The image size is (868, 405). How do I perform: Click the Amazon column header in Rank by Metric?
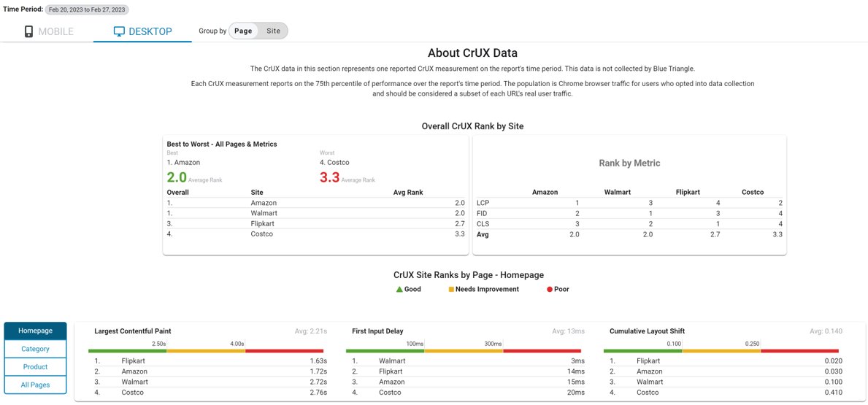[545, 193]
